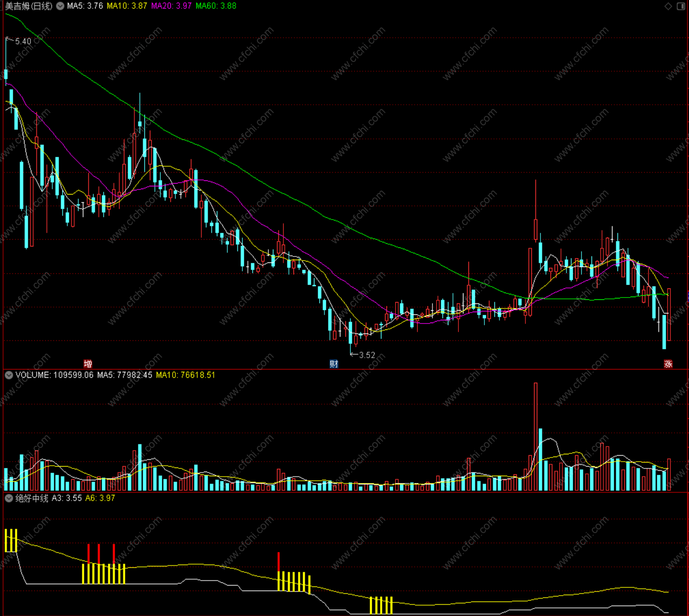689x616 pixels.
Task: Select the MA20: 3.97 label
Action: tap(171, 6)
